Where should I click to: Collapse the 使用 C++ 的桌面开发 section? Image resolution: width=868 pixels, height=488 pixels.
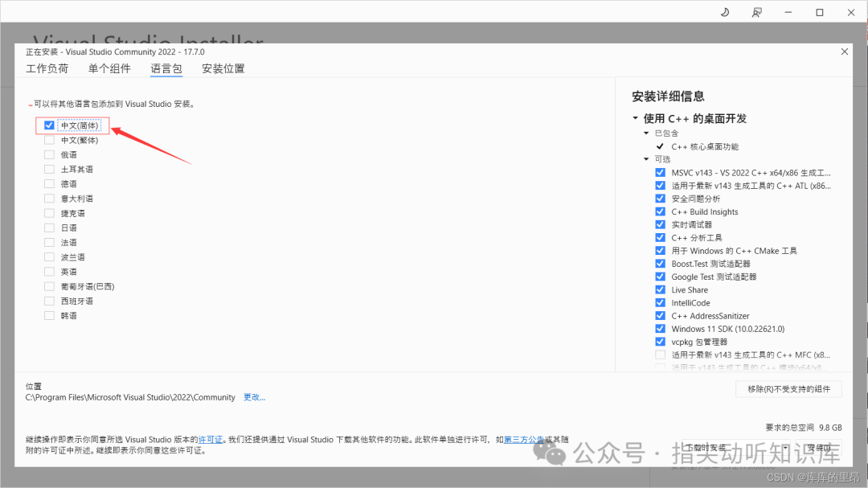[x=636, y=118]
